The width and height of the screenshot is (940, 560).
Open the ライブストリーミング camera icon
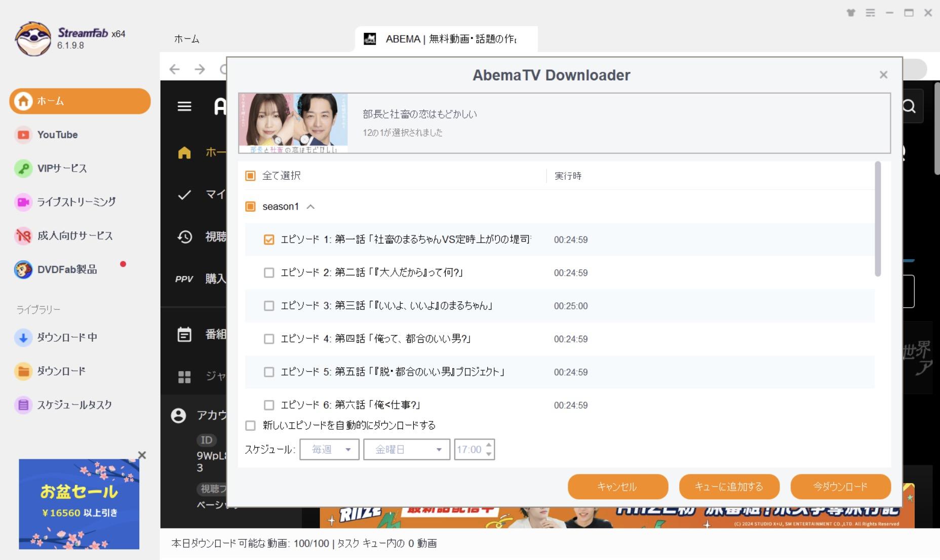23,202
